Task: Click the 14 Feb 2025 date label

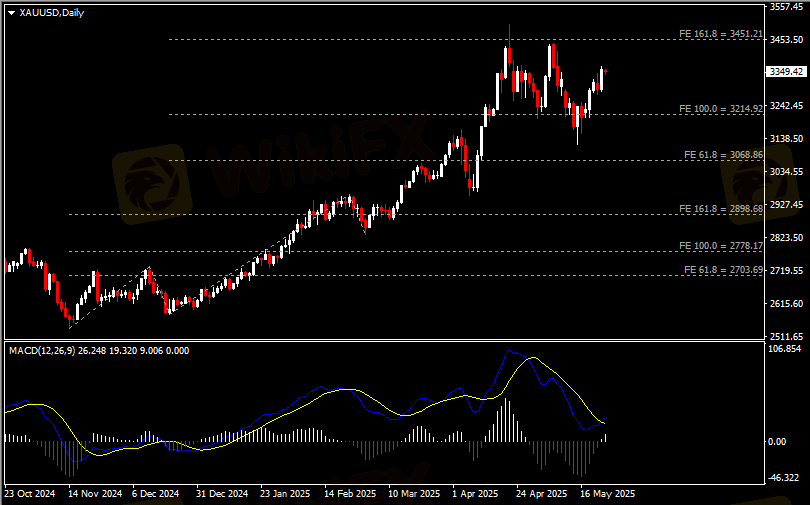Action: pyautogui.click(x=350, y=494)
